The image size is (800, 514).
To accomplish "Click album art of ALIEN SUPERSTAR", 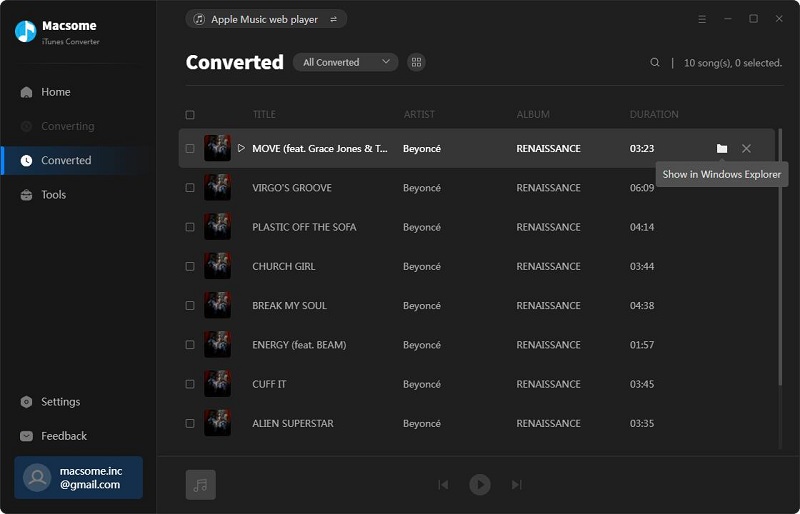I will pyautogui.click(x=217, y=423).
